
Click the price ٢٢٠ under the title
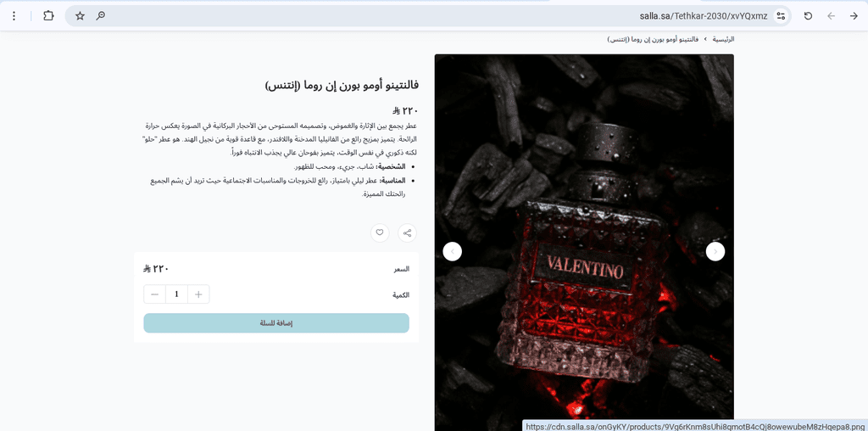pos(406,111)
